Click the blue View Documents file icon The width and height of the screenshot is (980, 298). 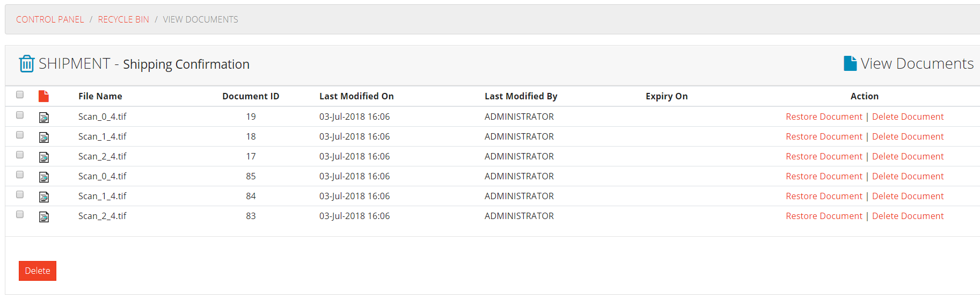pyautogui.click(x=850, y=63)
